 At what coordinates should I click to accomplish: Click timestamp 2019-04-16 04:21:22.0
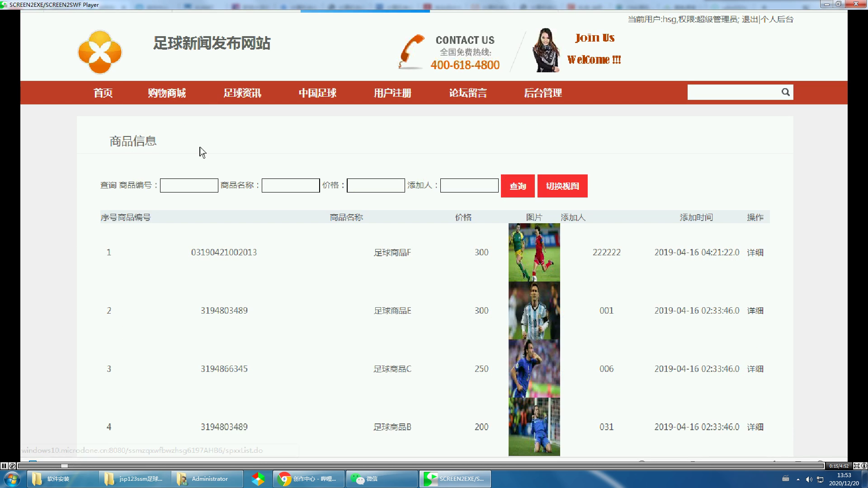click(x=697, y=253)
